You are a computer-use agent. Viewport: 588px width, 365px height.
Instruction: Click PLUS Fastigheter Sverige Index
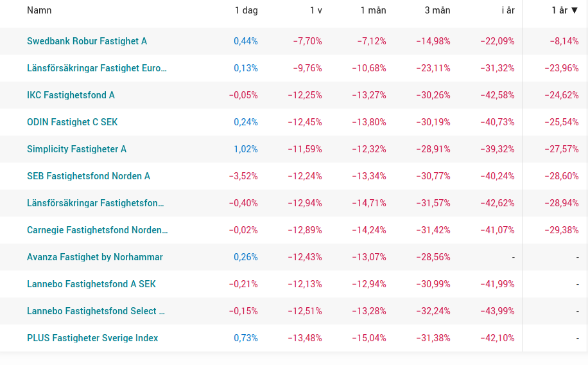coord(92,338)
